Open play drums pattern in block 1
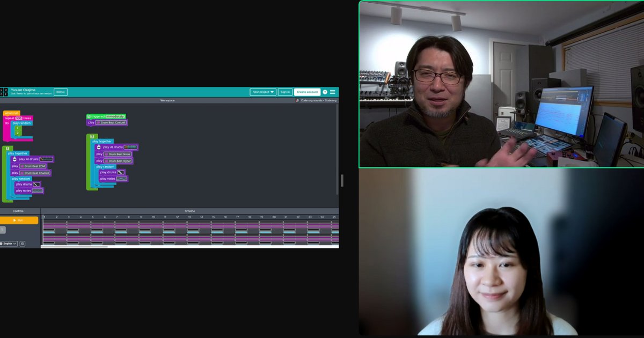 click(x=36, y=185)
